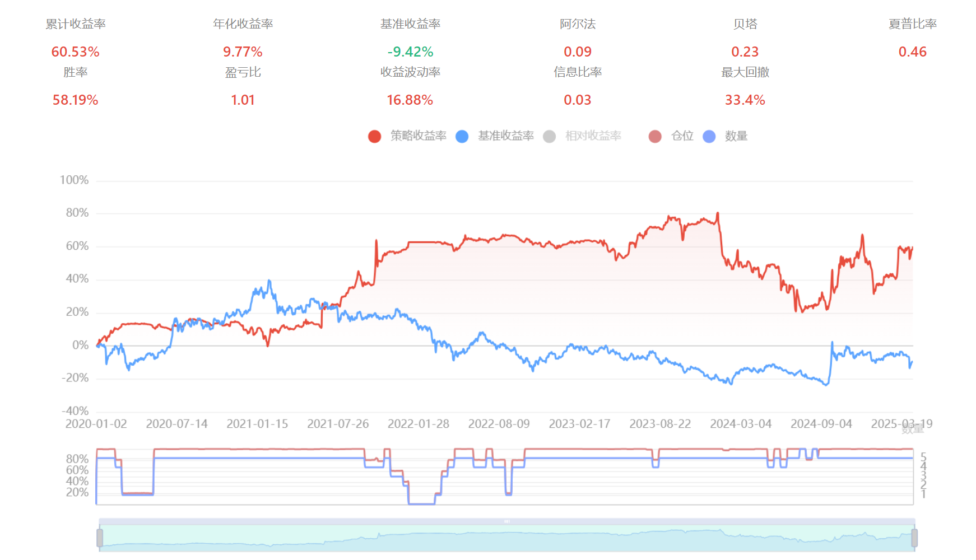
Task: Click inside the zoom slider preview area
Action: 507,539
